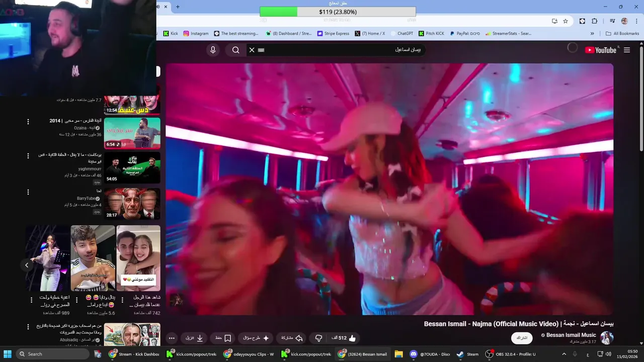Run search with magnifier icon

point(235,50)
